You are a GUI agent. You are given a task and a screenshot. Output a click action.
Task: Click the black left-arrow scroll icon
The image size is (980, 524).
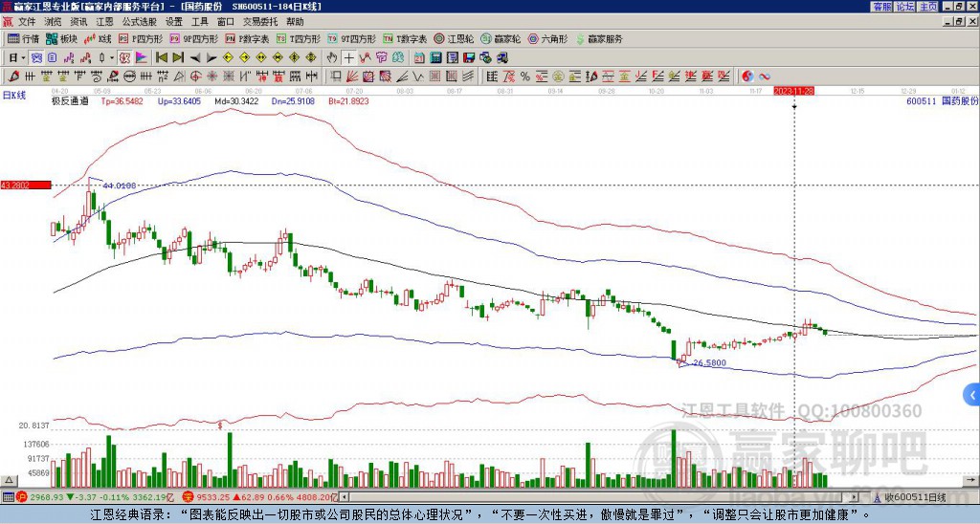194,58
